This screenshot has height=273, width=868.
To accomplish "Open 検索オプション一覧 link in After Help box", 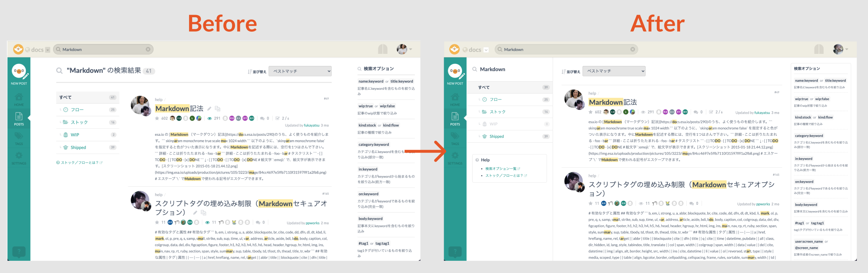I will [502, 168].
